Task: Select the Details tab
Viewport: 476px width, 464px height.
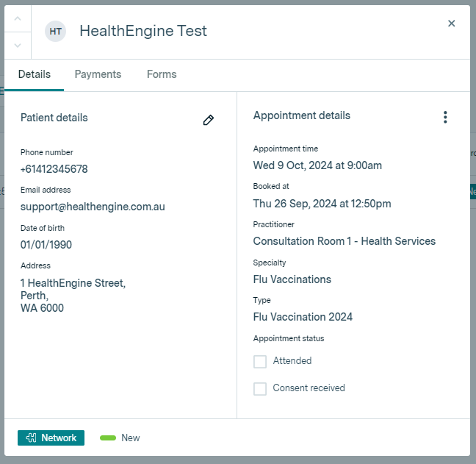Action: (x=35, y=74)
